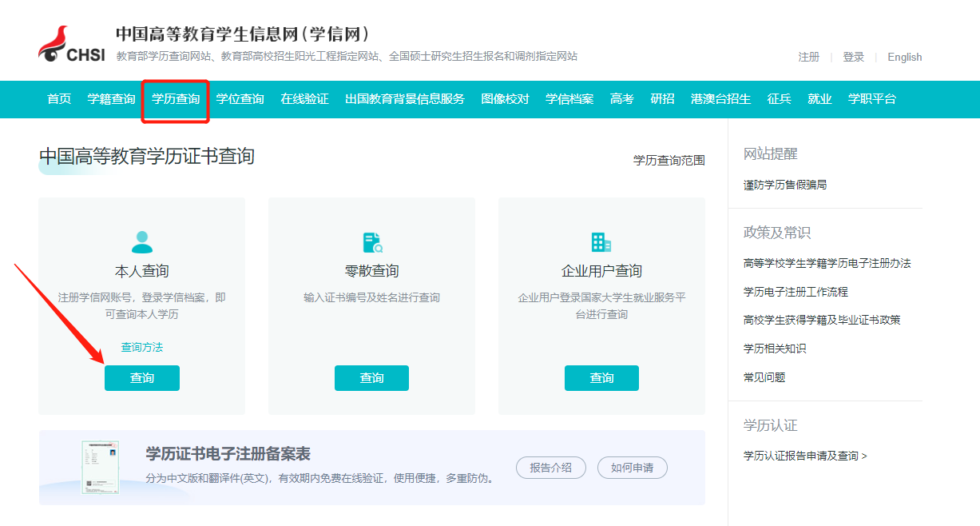The width and height of the screenshot is (980, 526).
Task: Open 学位查询 navigation item
Action: (x=240, y=99)
